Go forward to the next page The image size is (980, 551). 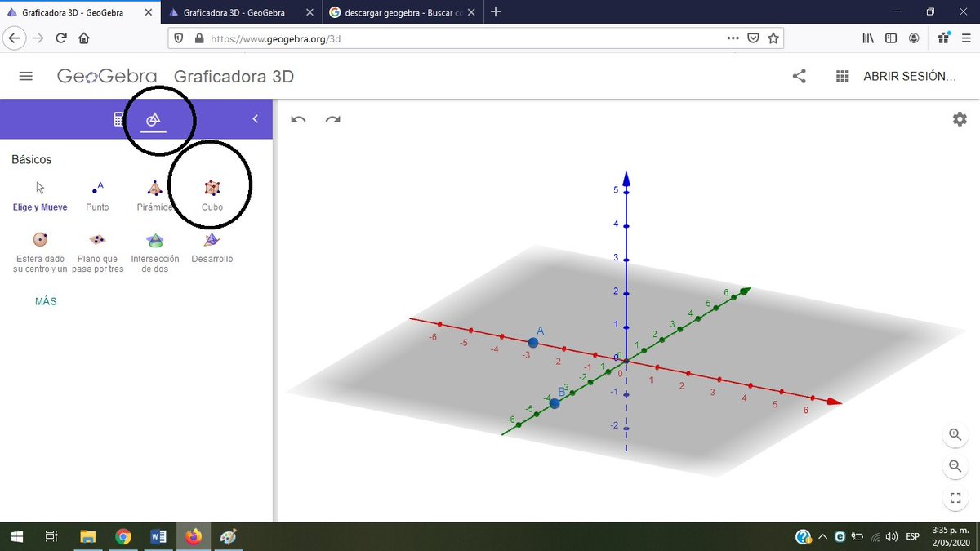click(38, 38)
